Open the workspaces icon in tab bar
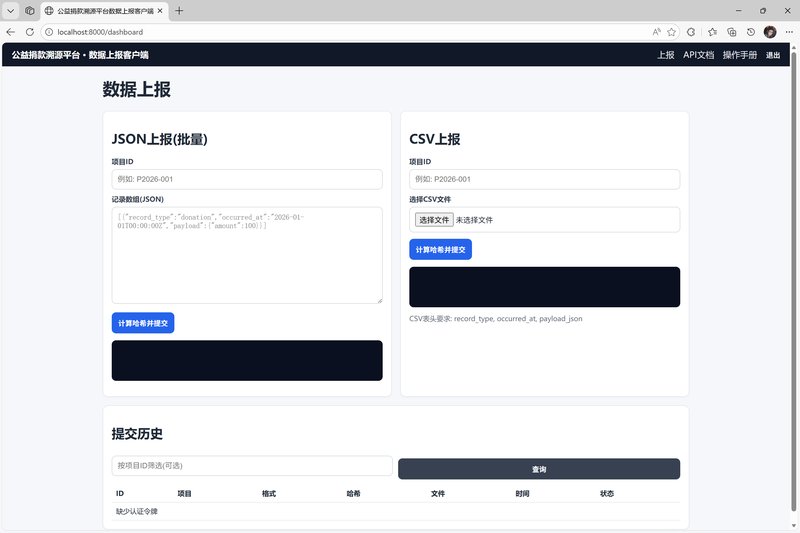800x533 pixels. coord(30,11)
